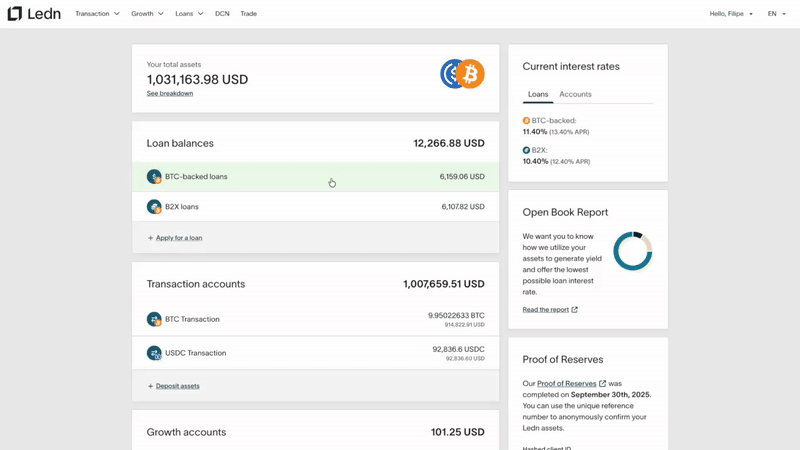Viewport: 800px width, 450px height.
Task: Click the B2X rate icon
Action: [526, 151]
